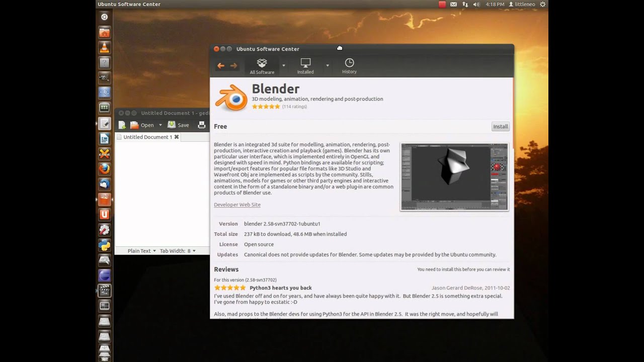The height and width of the screenshot is (362, 644).
Task: Click the Total size download value
Action: pyautogui.click(x=295, y=234)
